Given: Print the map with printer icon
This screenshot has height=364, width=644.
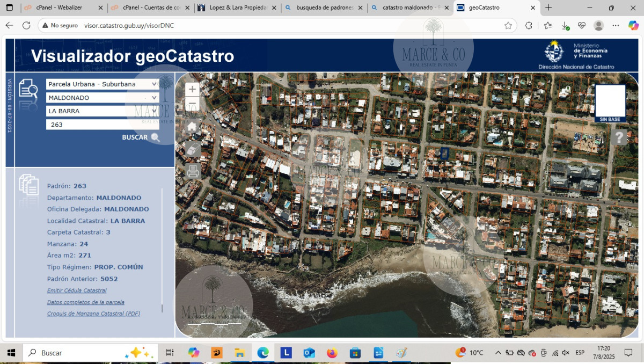Looking at the screenshot, I should coord(193,171).
